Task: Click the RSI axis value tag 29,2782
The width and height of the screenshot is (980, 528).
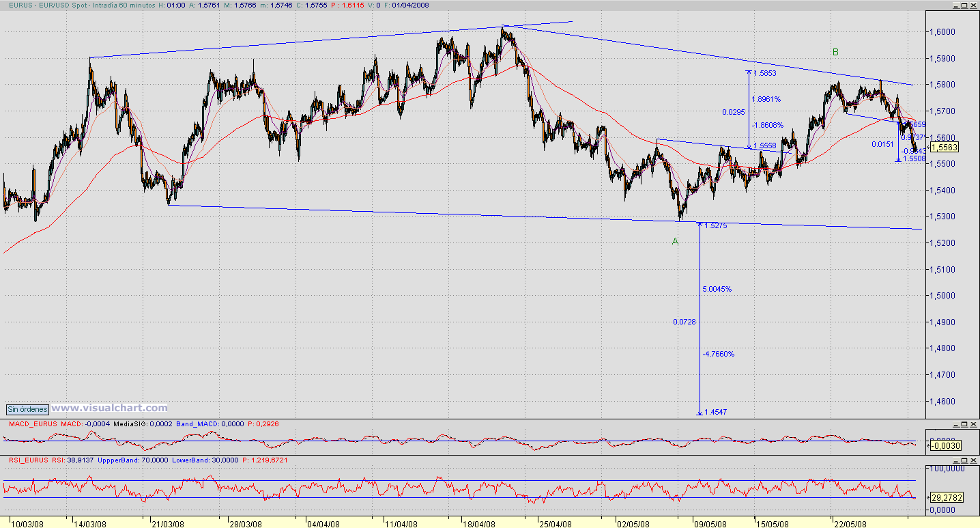Action: 947,498
